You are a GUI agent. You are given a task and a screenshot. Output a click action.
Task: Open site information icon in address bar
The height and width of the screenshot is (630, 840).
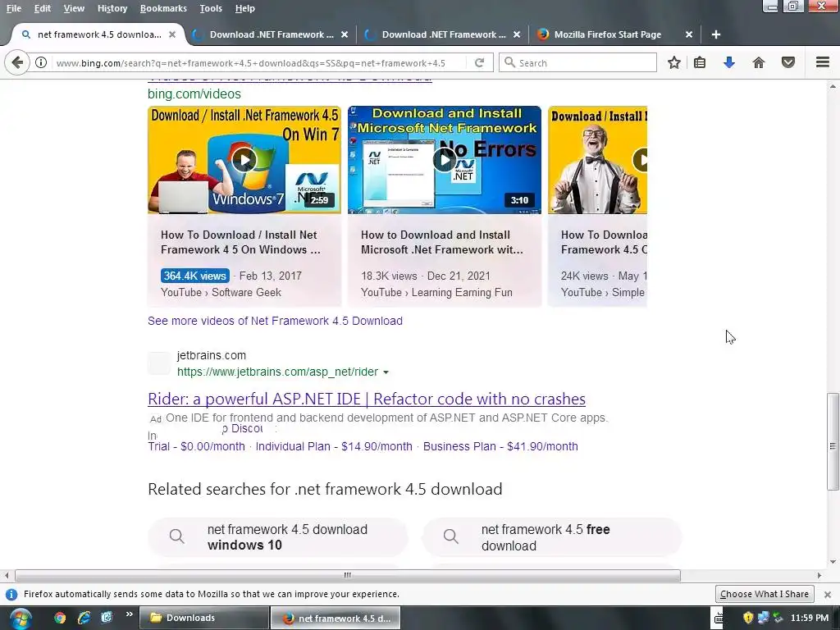(41, 62)
